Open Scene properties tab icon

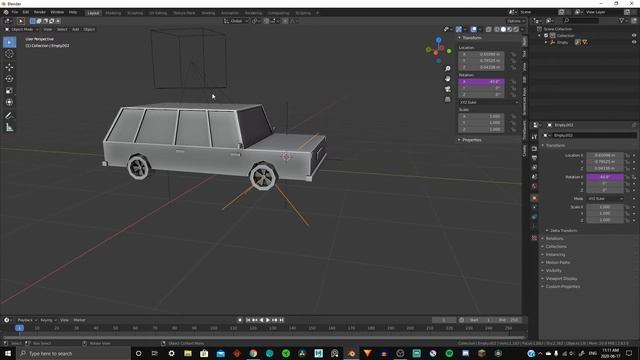[534, 177]
